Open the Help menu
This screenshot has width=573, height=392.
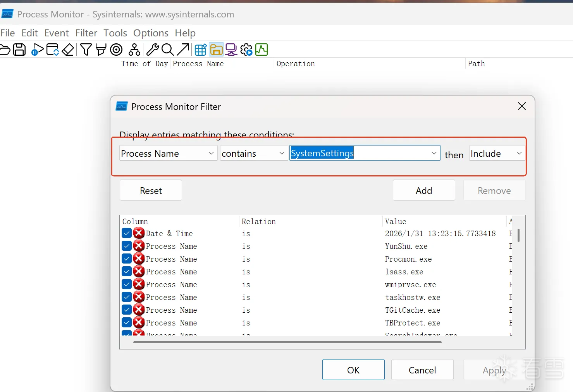pyautogui.click(x=185, y=33)
